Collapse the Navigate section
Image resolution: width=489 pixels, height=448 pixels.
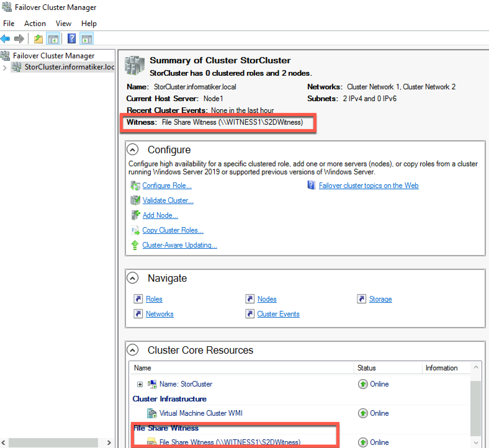(x=132, y=278)
